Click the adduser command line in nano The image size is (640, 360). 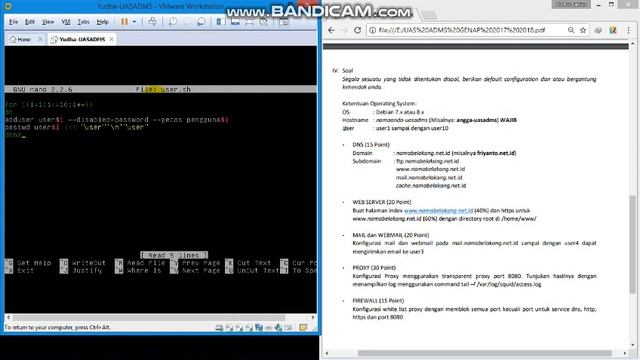click(x=117, y=120)
